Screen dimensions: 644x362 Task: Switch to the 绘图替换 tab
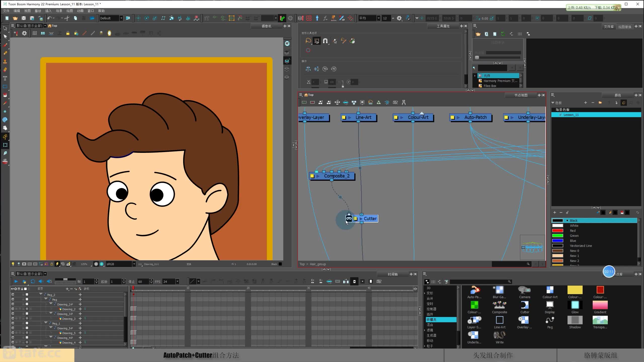[625, 27]
